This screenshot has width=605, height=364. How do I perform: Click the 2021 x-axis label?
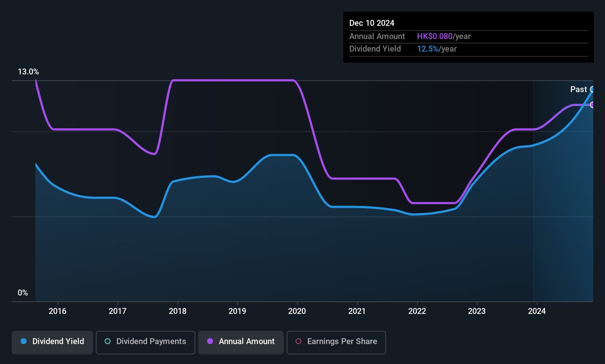[357, 311]
